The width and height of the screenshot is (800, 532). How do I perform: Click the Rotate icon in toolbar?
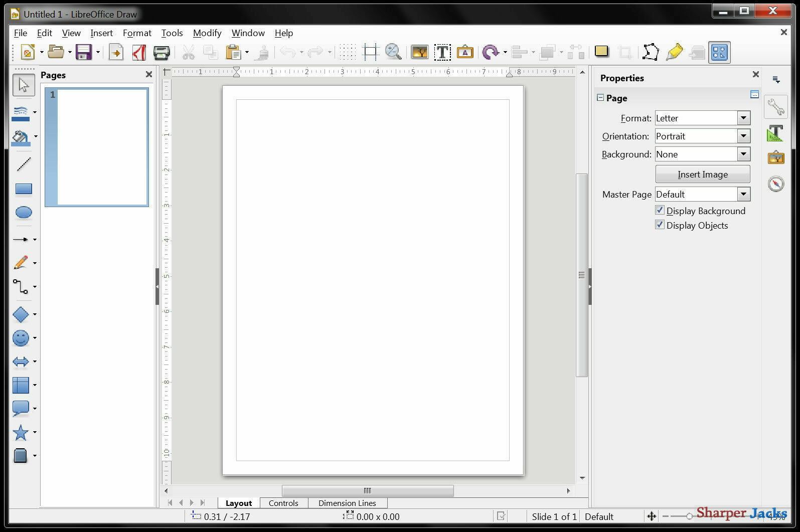pos(490,52)
